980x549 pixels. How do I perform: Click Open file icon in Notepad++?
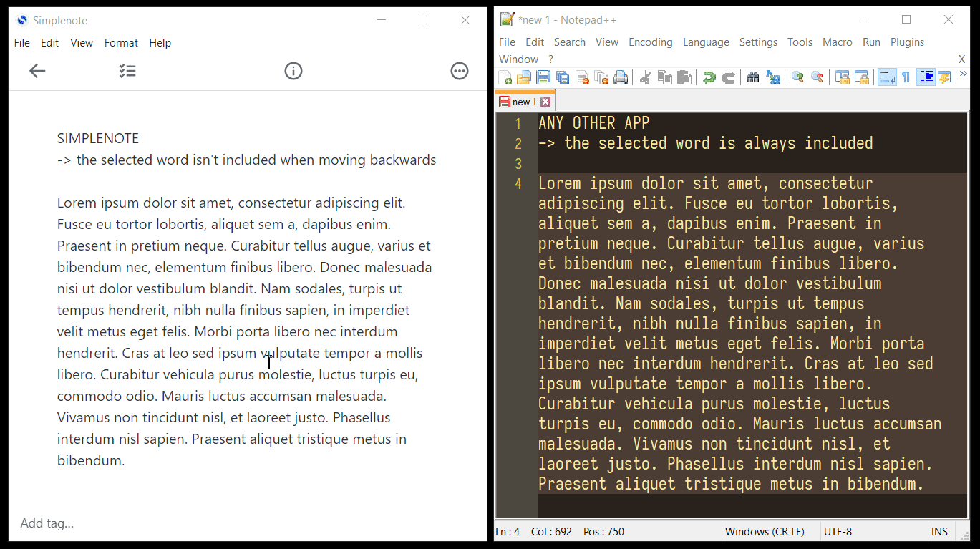click(524, 77)
